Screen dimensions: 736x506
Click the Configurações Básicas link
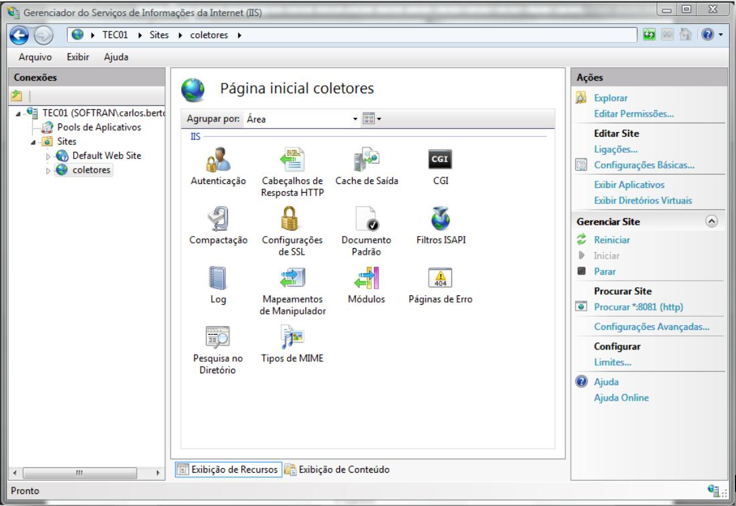643,165
